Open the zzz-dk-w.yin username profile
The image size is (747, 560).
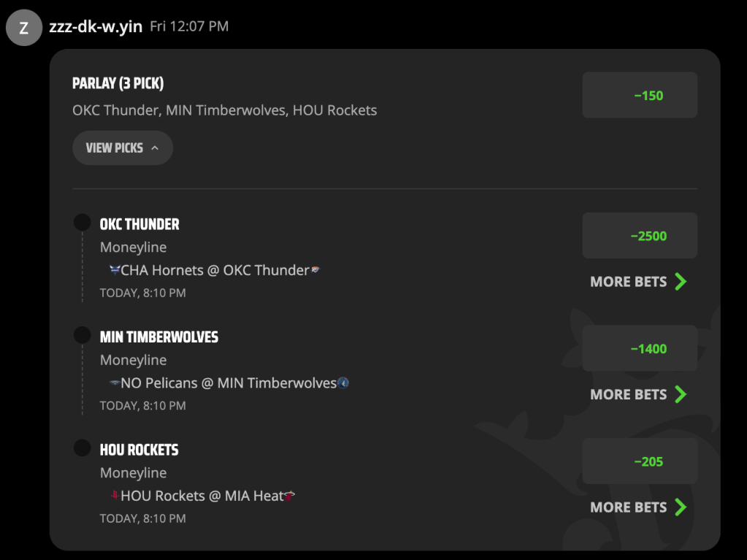point(96,27)
